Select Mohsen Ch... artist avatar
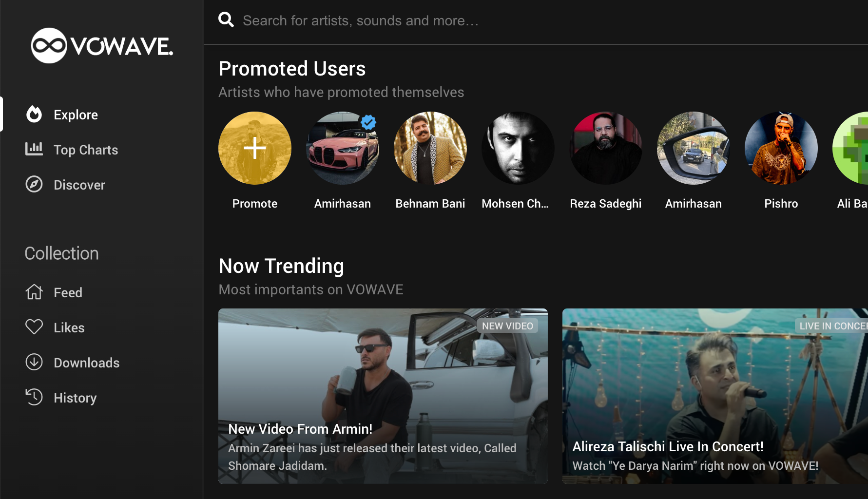The image size is (868, 499). click(x=518, y=148)
